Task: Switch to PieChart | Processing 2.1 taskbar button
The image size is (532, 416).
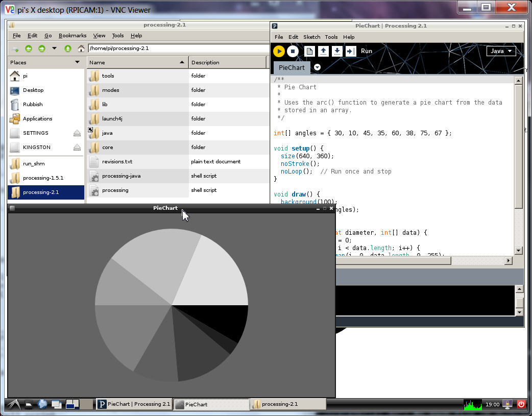Action: 134,404
